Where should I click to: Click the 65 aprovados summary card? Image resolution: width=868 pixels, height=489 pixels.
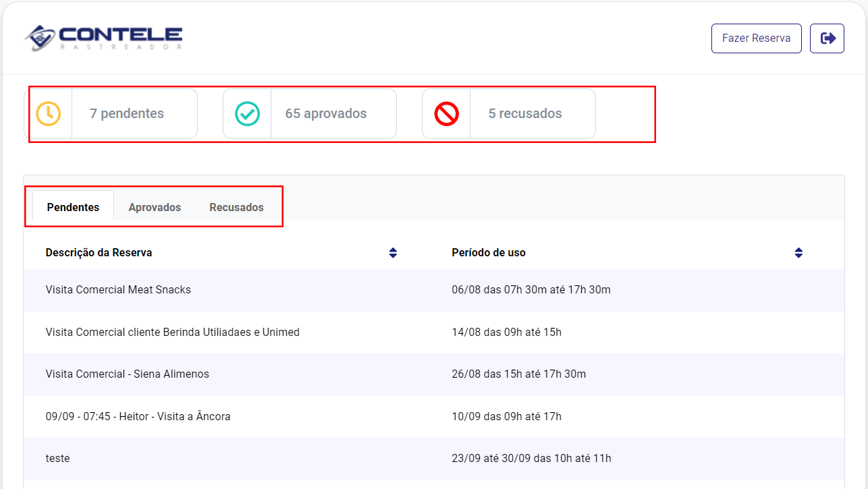[x=333, y=113]
